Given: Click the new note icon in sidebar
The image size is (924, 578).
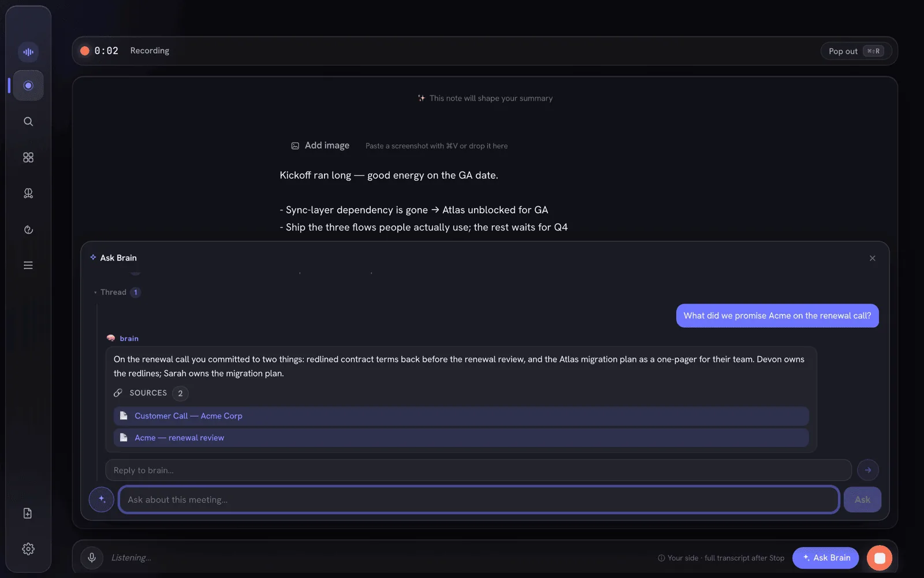Looking at the screenshot, I should pos(28,513).
